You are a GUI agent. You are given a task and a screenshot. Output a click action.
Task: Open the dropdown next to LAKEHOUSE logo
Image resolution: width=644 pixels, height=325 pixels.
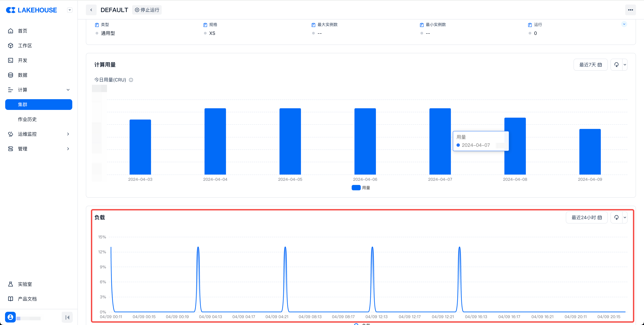pos(70,10)
